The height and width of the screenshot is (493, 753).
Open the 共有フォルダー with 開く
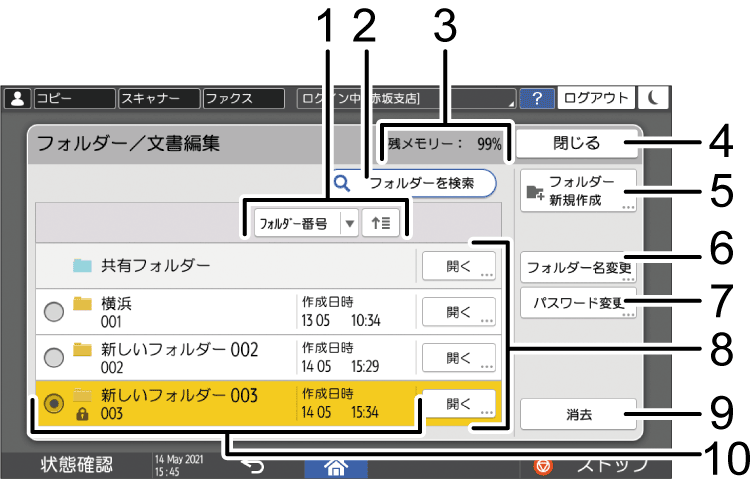(459, 266)
